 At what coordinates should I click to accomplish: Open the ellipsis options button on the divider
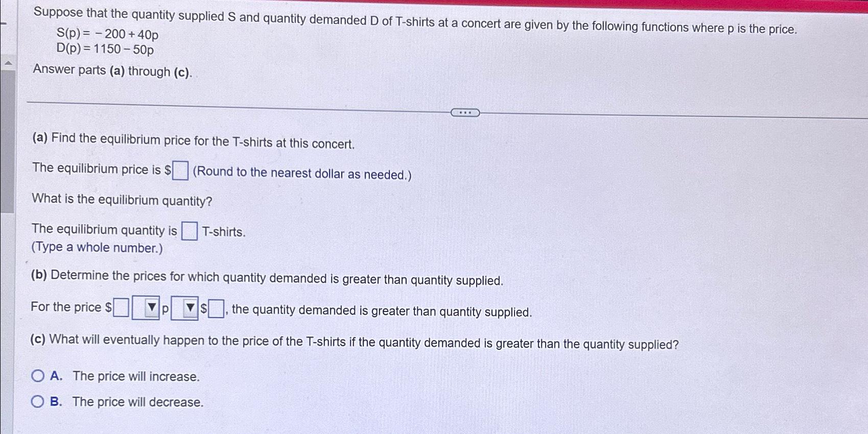(x=466, y=112)
